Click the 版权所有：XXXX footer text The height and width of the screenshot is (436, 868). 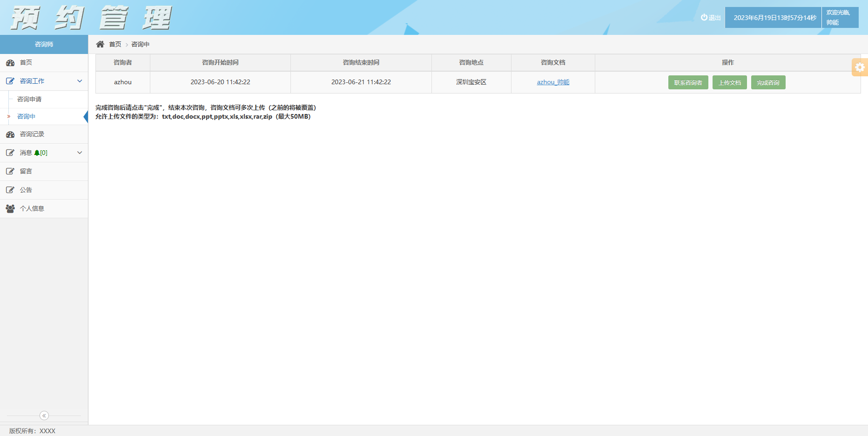(32, 431)
